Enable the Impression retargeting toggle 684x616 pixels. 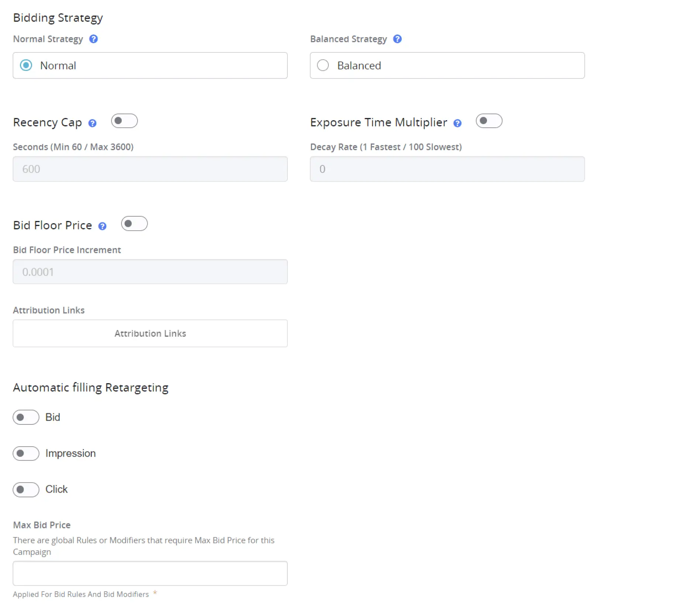pos(25,453)
